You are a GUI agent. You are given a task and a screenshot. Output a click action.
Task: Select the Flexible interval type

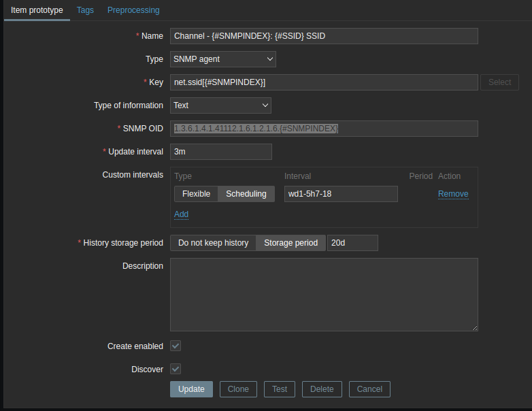(x=196, y=194)
